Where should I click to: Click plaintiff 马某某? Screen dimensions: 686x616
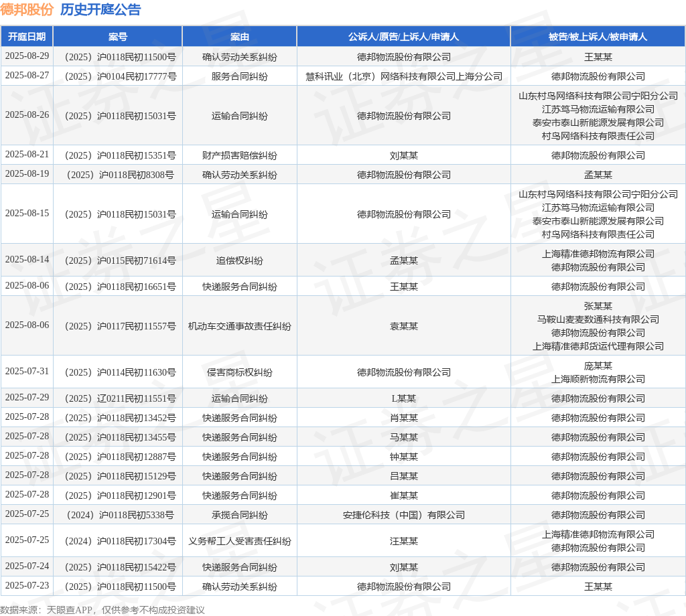tap(403, 437)
